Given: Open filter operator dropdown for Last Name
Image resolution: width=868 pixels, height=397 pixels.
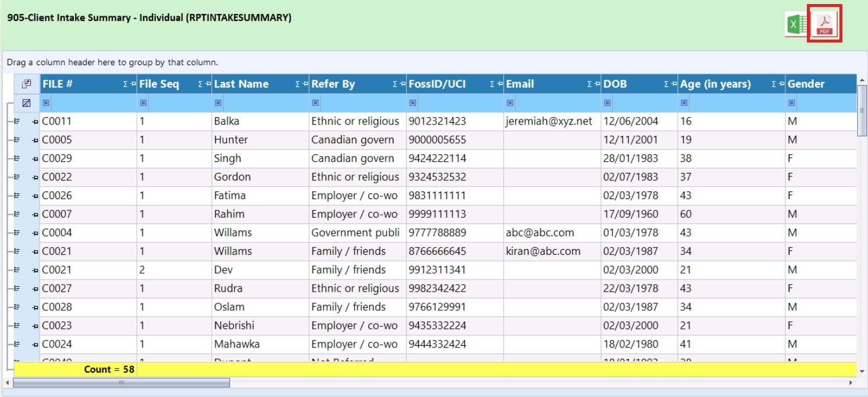Looking at the screenshot, I should pyautogui.click(x=218, y=103).
